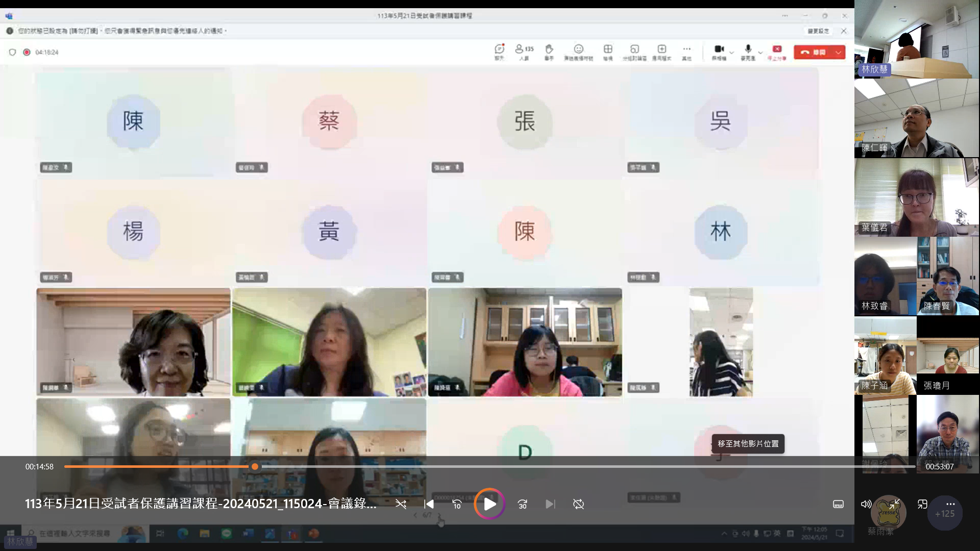Image resolution: width=980 pixels, height=551 pixels.
Task: Select the 張 participant avatar tile
Action: [525, 121]
